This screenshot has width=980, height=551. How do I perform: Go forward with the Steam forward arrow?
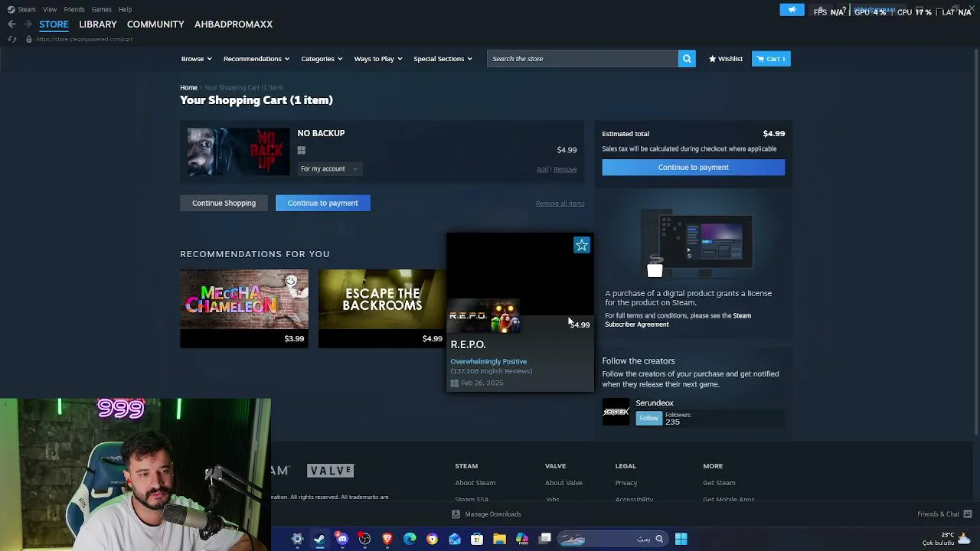click(x=28, y=24)
